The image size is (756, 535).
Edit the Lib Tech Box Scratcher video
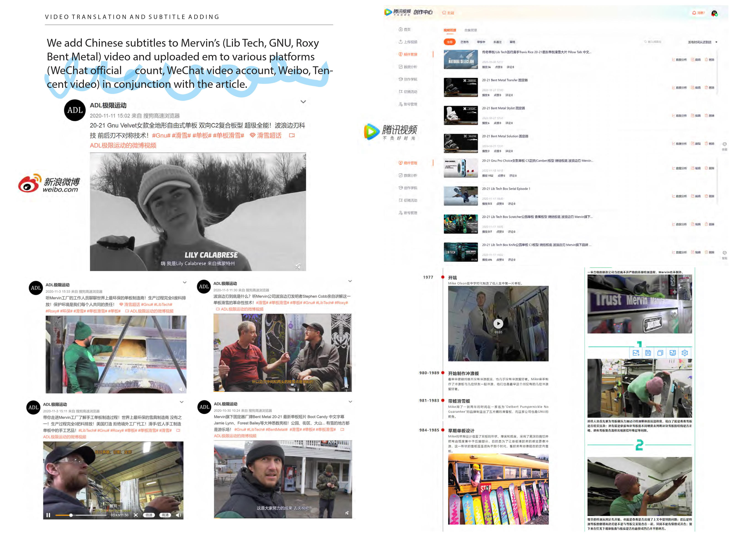[x=696, y=224]
